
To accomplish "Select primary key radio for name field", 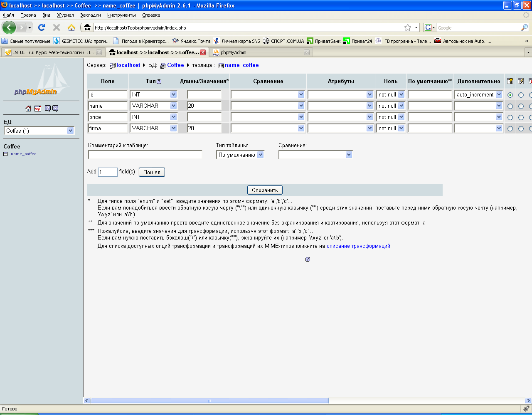I will [x=510, y=106].
